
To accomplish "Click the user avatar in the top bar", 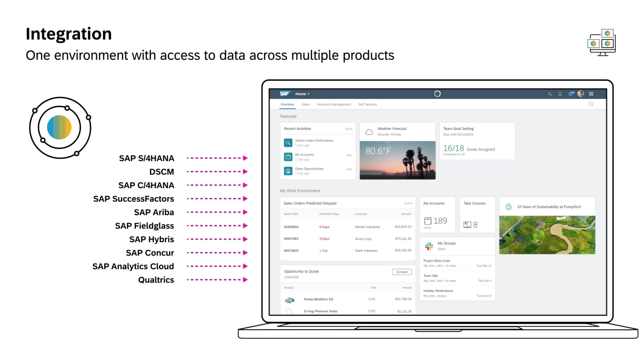I will click(580, 94).
